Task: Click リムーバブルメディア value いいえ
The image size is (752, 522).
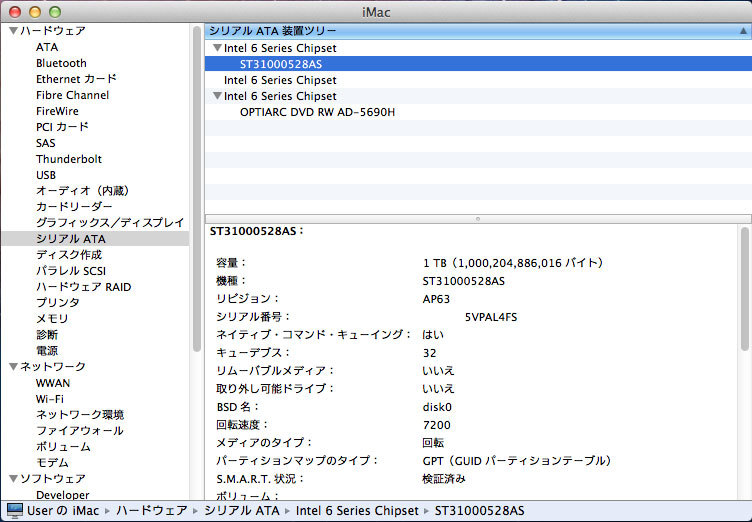Action: 438,371
